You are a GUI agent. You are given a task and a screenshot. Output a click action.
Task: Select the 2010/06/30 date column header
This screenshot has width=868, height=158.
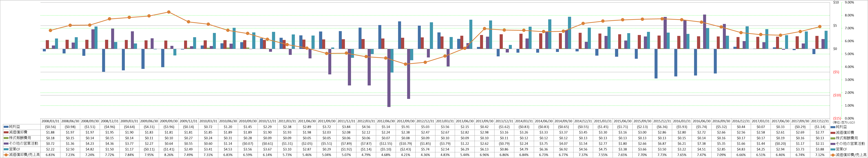[228, 121]
